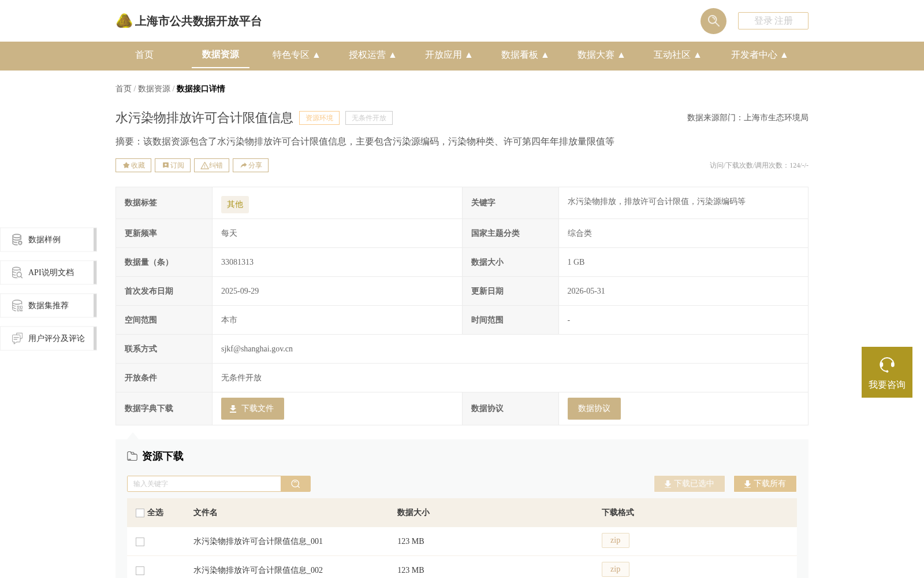Download data dictionary via 下载文件
Screen dimensions: 924x578
[252, 409]
